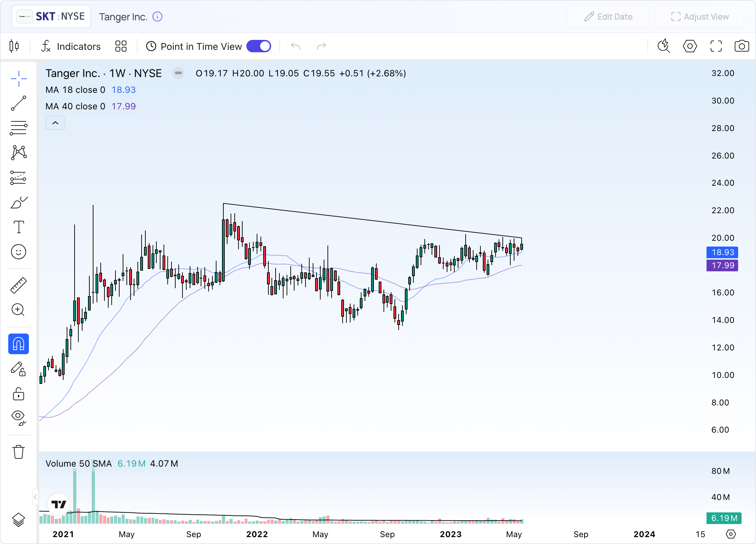Select the text annotation tool
Viewport: 756px width, 544px height.
pyautogui.click(x=19, y=227)
